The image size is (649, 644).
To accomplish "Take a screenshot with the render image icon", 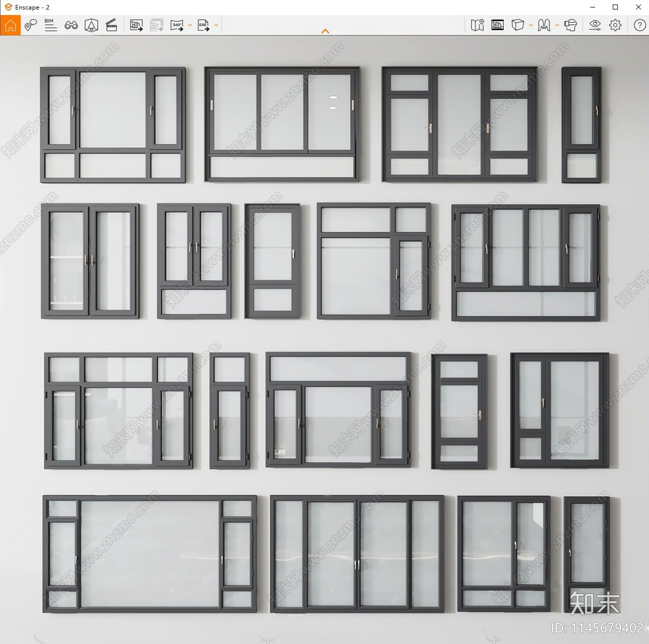I will [136, 25].
